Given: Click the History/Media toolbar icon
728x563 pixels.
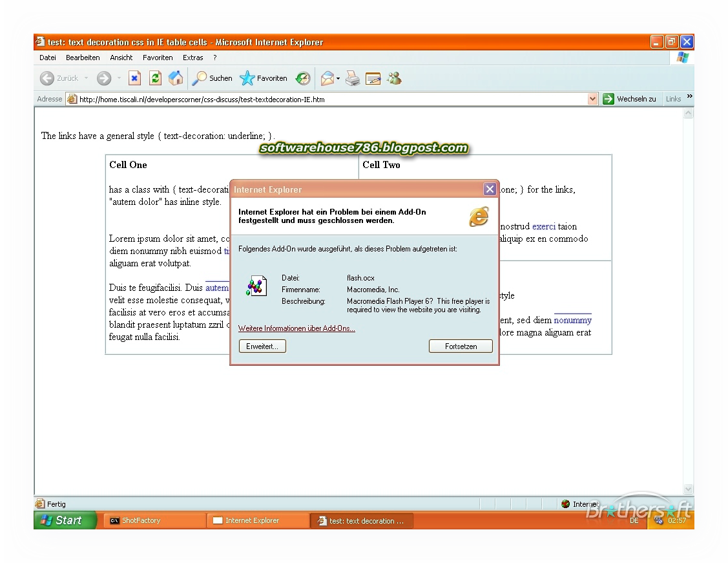Looking at the screenshot, I should (303, 78).
